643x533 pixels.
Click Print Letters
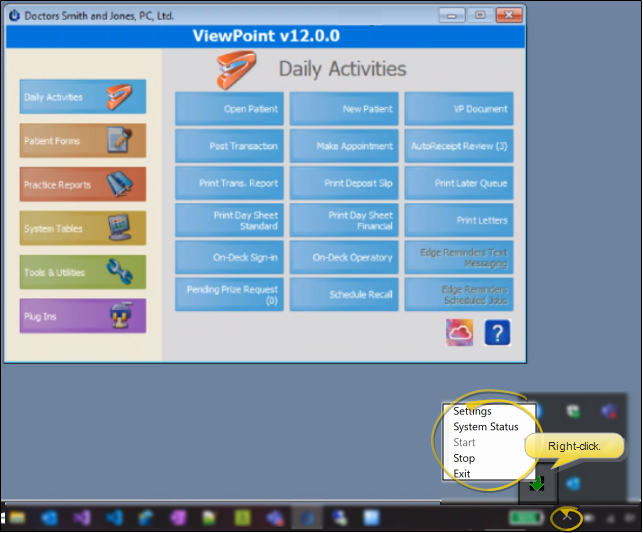point(459,220)
